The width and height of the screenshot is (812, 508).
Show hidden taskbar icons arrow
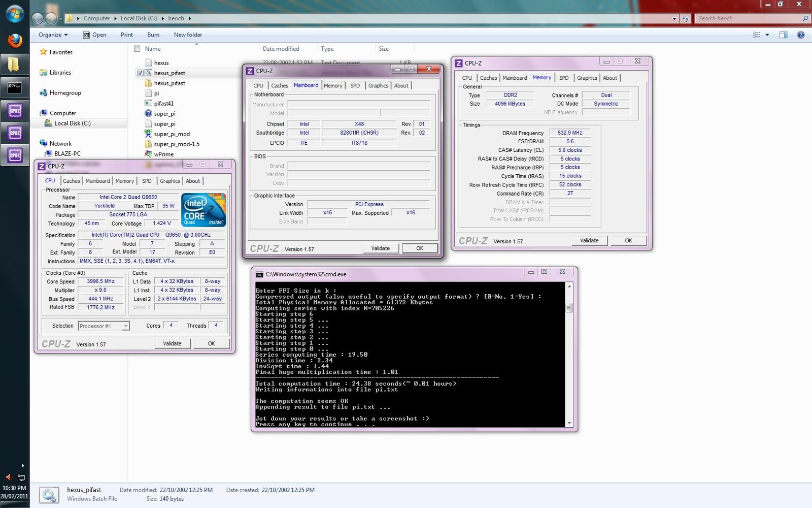[x=23, y=465]
